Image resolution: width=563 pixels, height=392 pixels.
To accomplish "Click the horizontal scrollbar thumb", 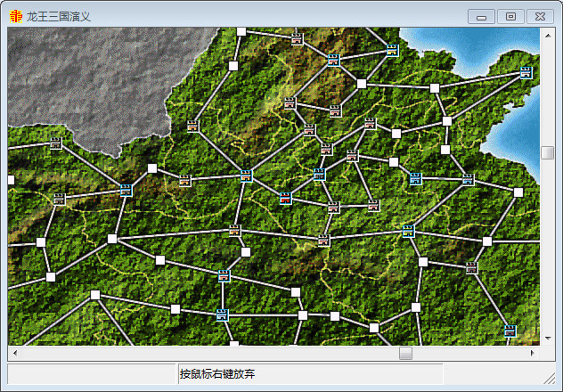I will click(405, 354).
